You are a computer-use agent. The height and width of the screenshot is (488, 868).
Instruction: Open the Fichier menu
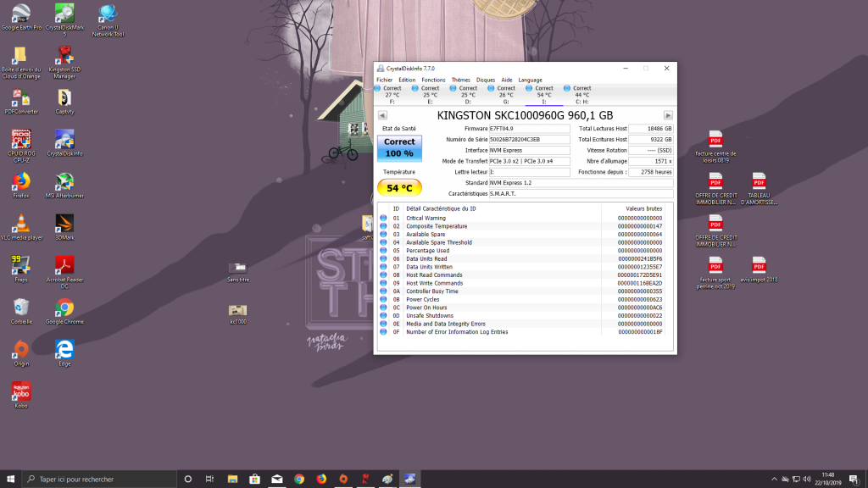coord(384,80)
